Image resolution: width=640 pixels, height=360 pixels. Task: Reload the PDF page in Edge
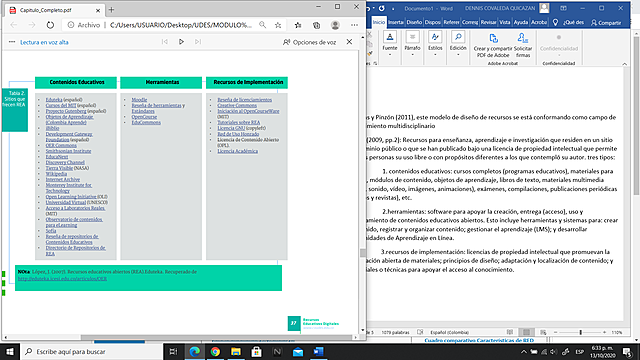50,25
